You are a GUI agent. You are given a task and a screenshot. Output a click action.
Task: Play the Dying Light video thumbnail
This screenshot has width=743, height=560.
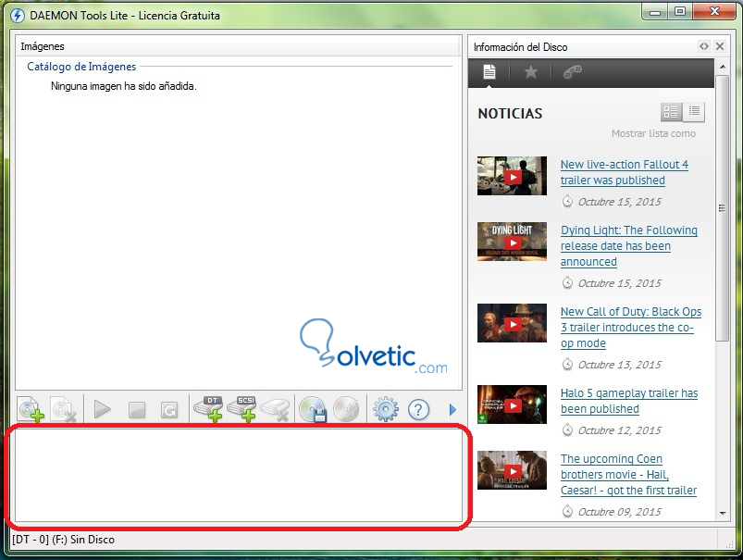tap(513, 243)
